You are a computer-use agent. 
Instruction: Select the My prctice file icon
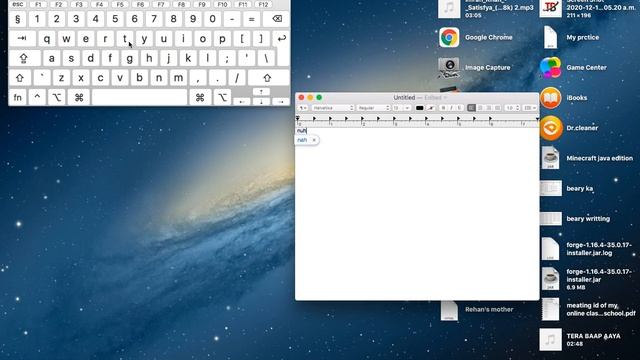tap(550, 38)
